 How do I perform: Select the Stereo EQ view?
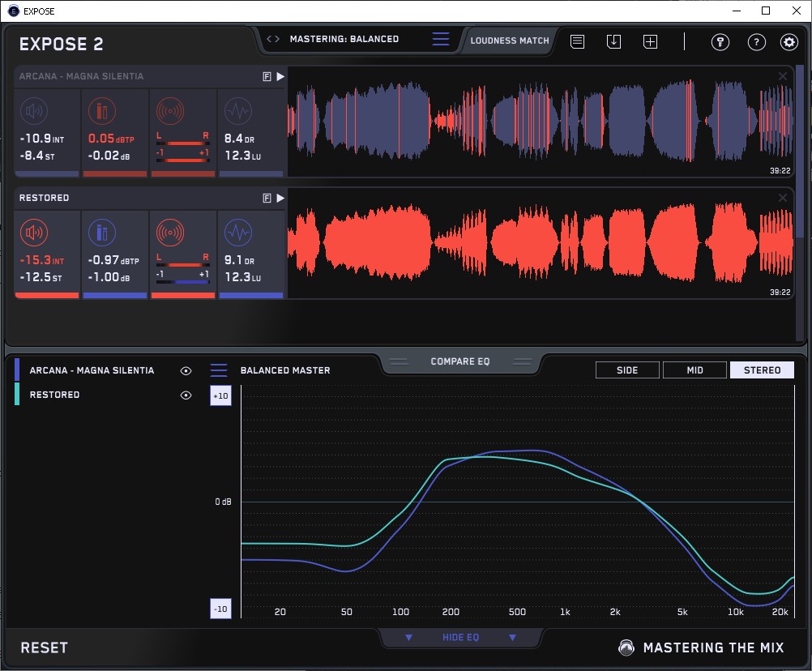[x=762, y=370]
